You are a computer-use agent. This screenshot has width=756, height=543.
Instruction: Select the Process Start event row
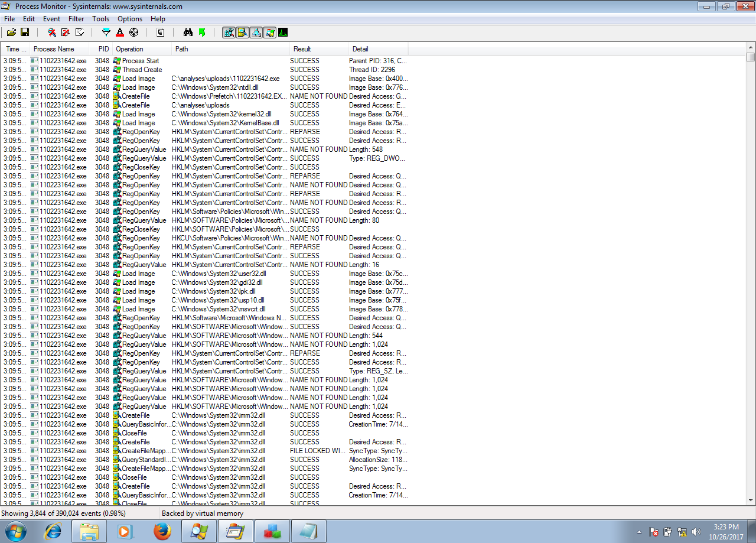click(x=204, y=61)
